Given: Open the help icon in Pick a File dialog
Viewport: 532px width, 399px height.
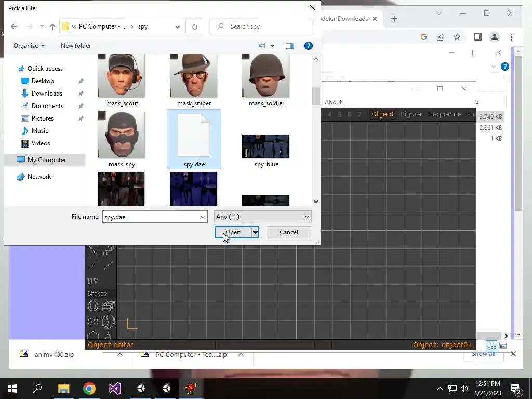Looking at the screenshot, I should pyautogui.click(x=309, y=46).
